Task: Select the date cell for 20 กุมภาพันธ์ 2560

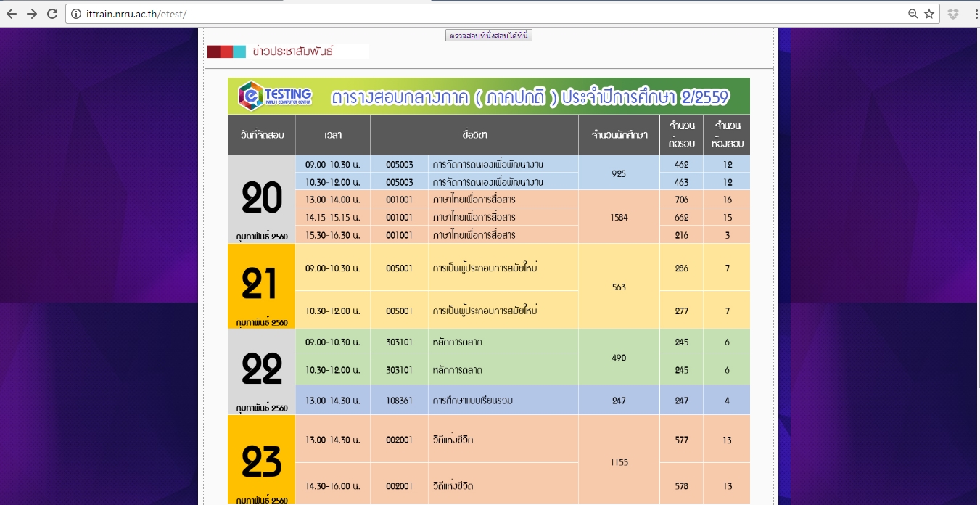Action: pyautogui.click(x=261, y=200)
